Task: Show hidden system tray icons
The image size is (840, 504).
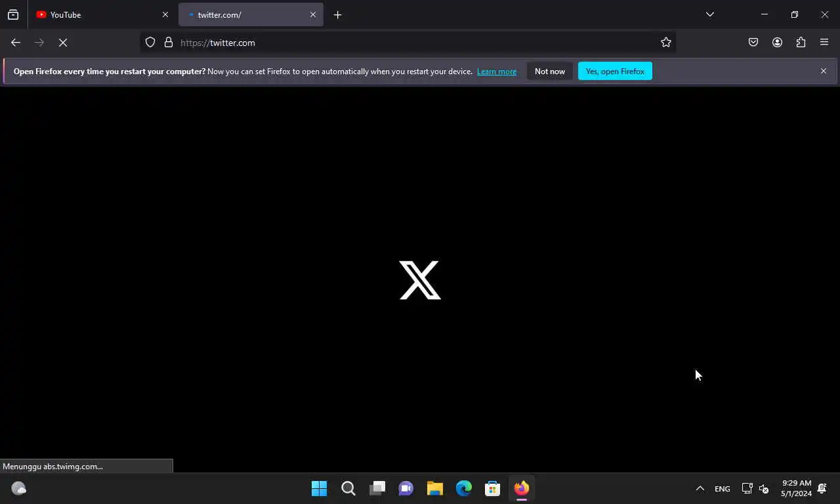Action: coord(700,488)
